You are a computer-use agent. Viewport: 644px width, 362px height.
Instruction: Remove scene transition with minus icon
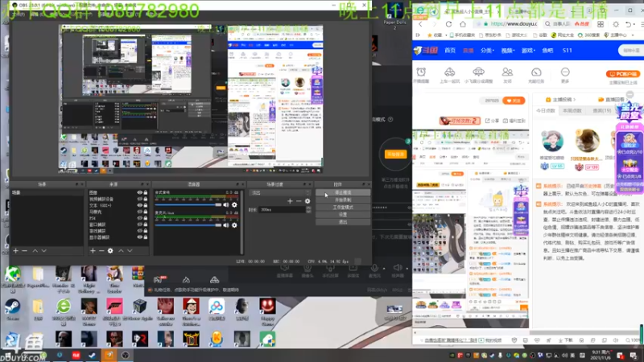pyautogui.click(x=299, y=201)
